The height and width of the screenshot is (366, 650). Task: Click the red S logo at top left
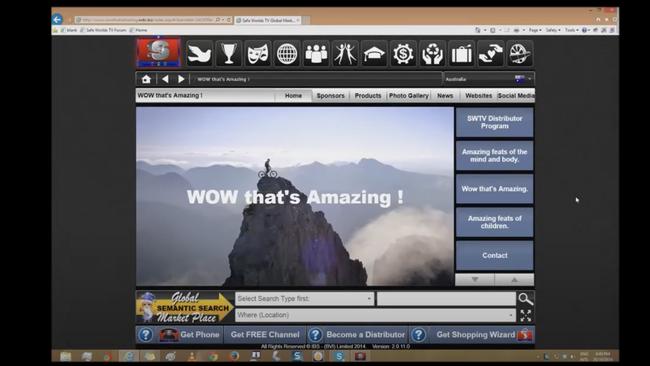tap(158, 53)
